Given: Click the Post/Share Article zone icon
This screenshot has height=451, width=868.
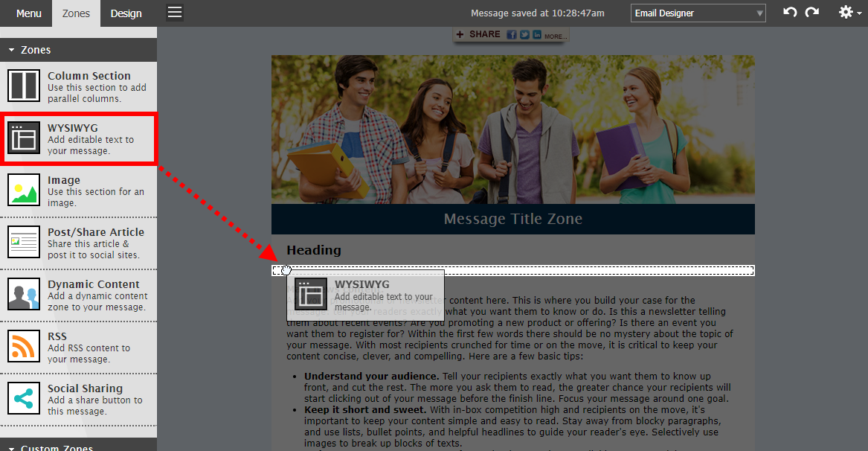Looking at the screenshot, I should pos(25,242).
